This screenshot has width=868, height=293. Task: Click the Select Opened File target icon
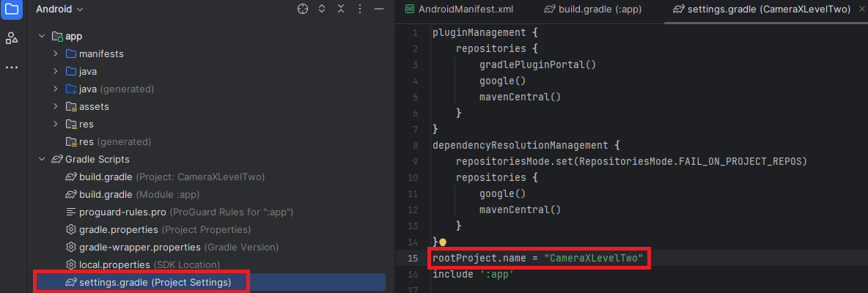coord(303,10)
